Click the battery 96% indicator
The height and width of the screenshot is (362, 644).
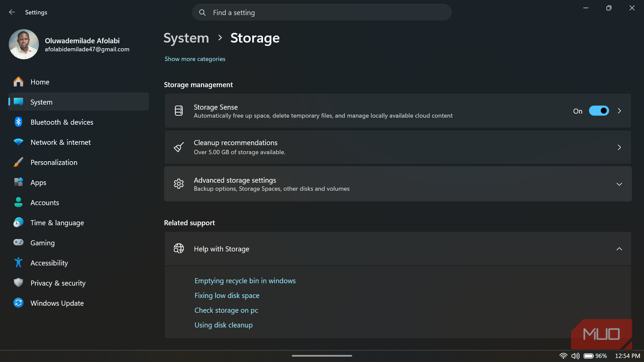point(595,356)
